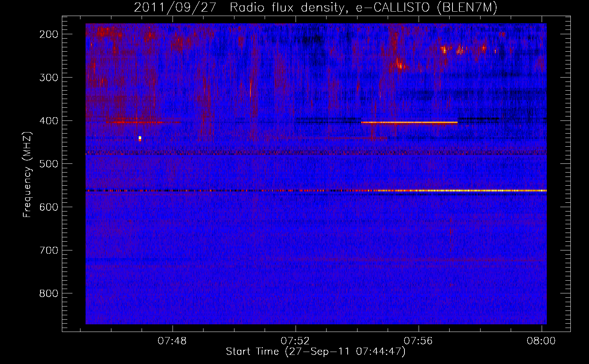Click the 600 frequency tick label
This screenshot has width=589, height=364.
point(48,207)
